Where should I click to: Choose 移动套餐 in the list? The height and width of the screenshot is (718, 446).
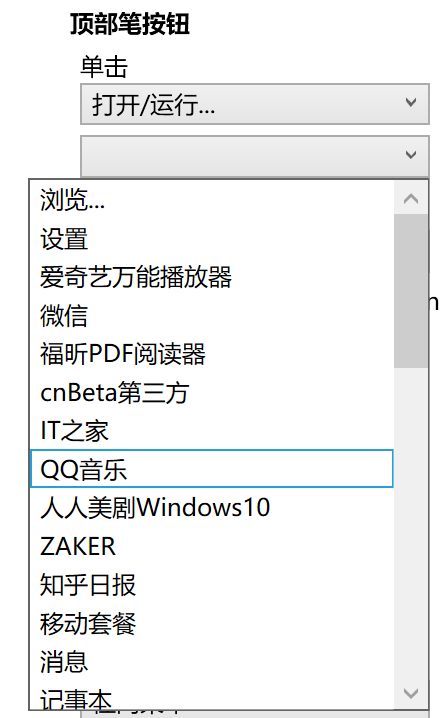tap(212, 623)
